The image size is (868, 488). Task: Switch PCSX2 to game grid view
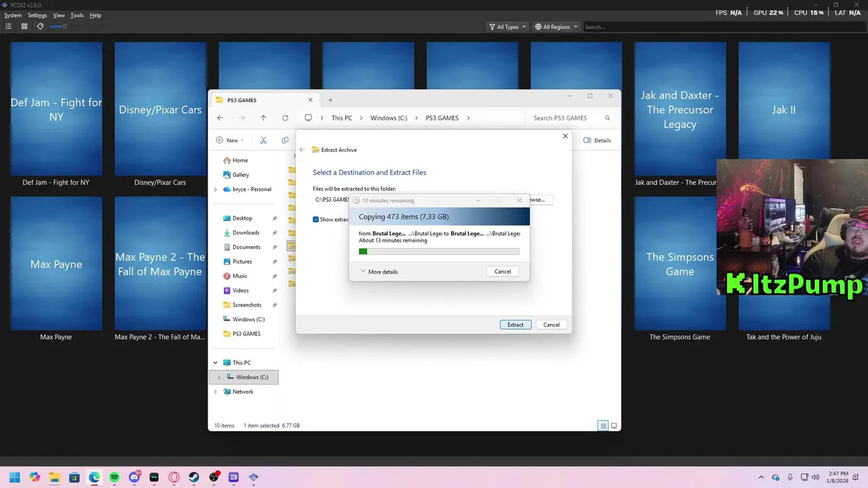[x=24, y=26]
